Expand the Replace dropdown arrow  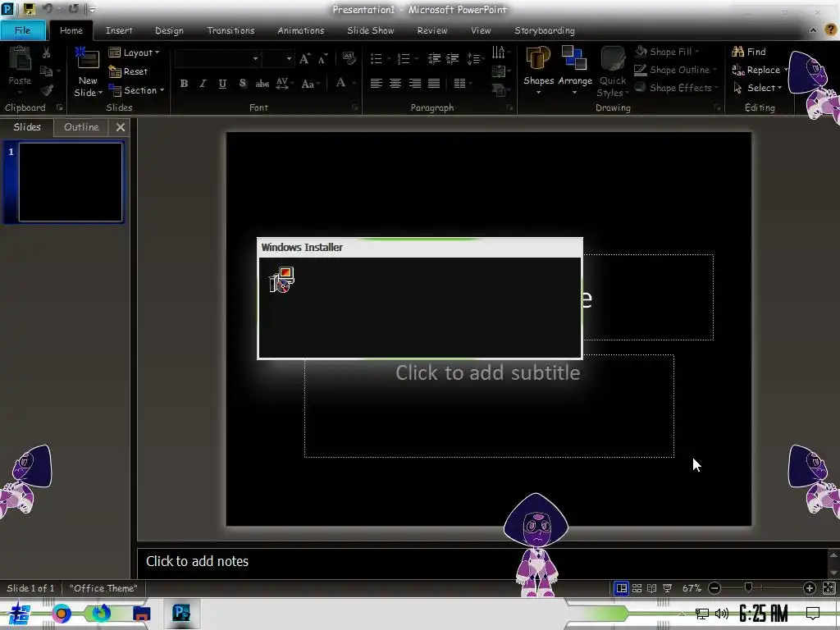pos(787,70)
